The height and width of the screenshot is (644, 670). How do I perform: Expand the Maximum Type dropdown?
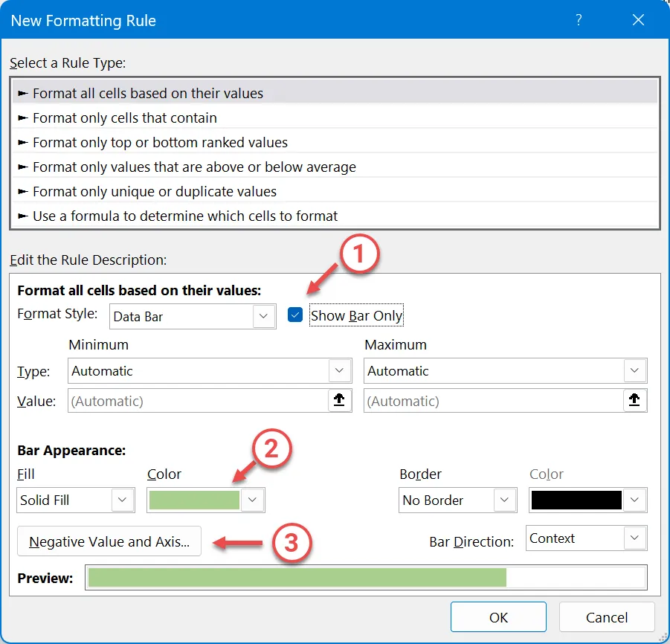click(634, 370)
